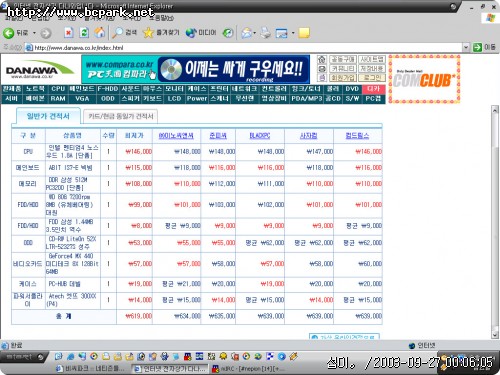Image resolution: width=500 pixels, height=375 pixels.
Task: Expand the Mail button dropdown arrow
Action: [x=254, y=33]
